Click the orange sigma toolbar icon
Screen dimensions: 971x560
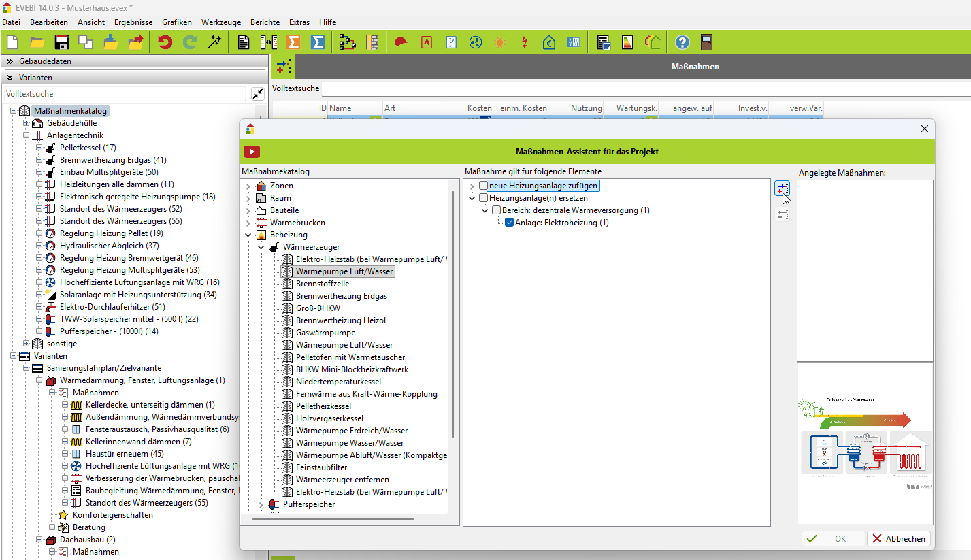pyautogui.click(x=293, y=42)
